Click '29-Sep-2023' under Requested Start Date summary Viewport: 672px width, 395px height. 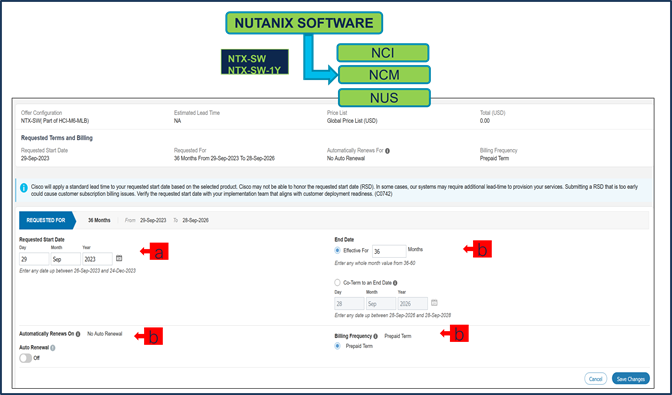[35, 159]
